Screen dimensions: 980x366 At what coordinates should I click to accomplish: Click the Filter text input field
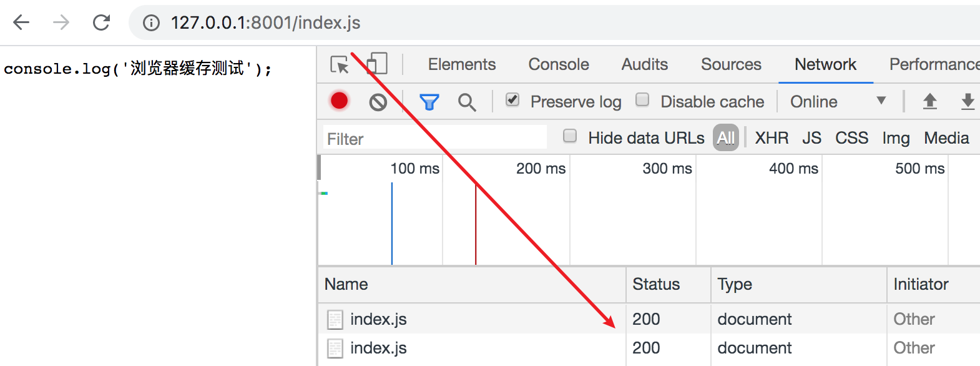coord(435,139)
